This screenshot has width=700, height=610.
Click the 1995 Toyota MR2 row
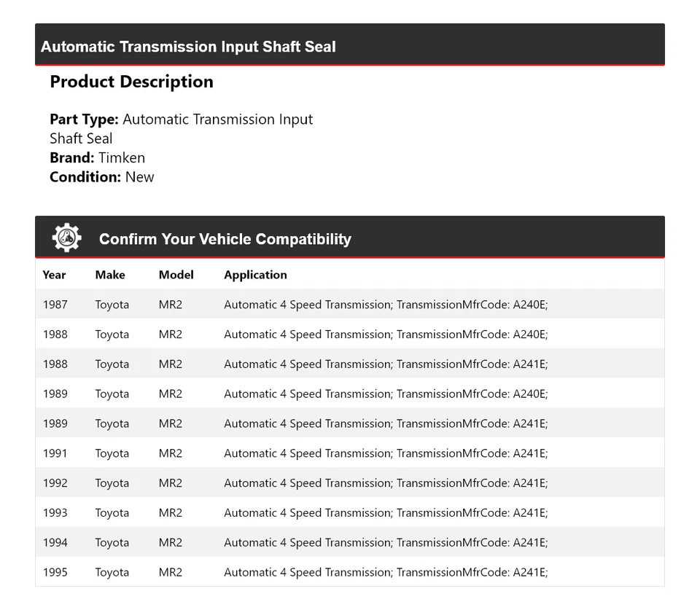[x=349, y=573]
